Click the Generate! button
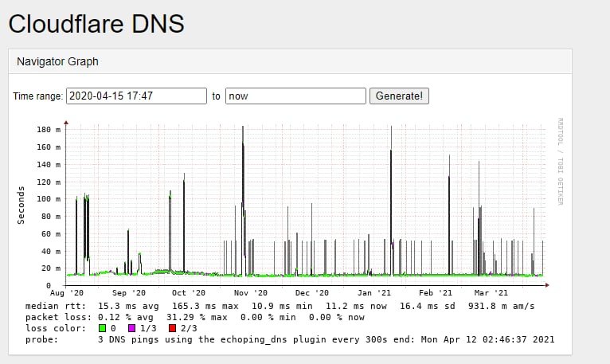The width and height of the screenshot is (610, 364). click(x=401, y=96)
